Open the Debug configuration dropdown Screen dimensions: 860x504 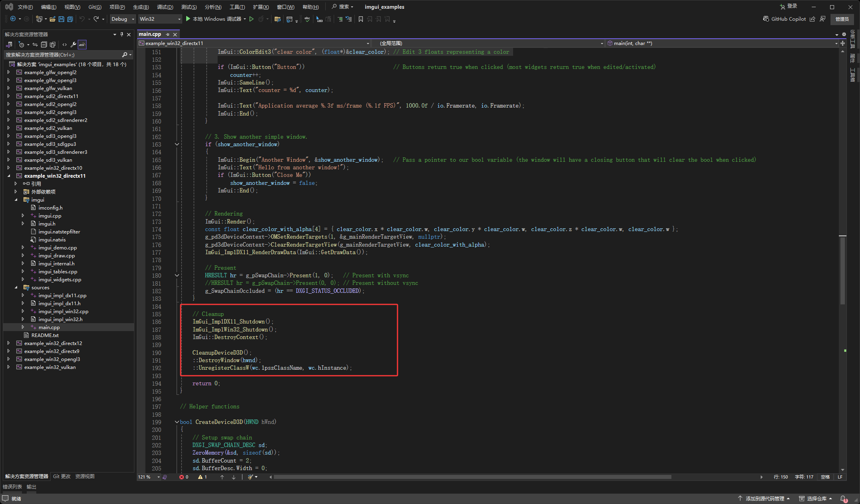[x=123, y=19]
